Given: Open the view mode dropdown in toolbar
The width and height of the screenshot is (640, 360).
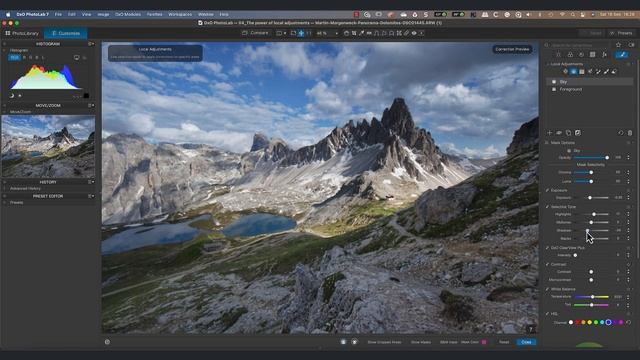Looking at the screenshot, I should pos(281,33).
